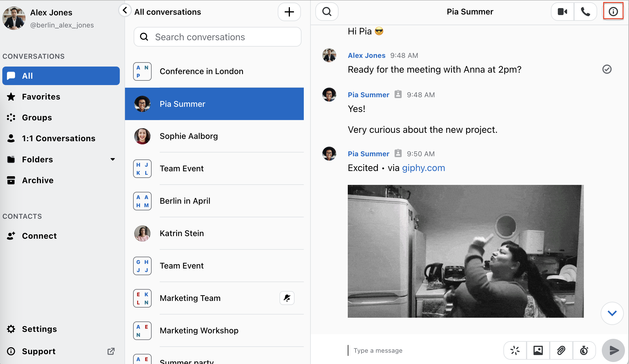The width and height of the screenshot is (629, 364).
Task: Jump to latest message with down chevron
Action: pyautogui.click(x=612, y=313)
